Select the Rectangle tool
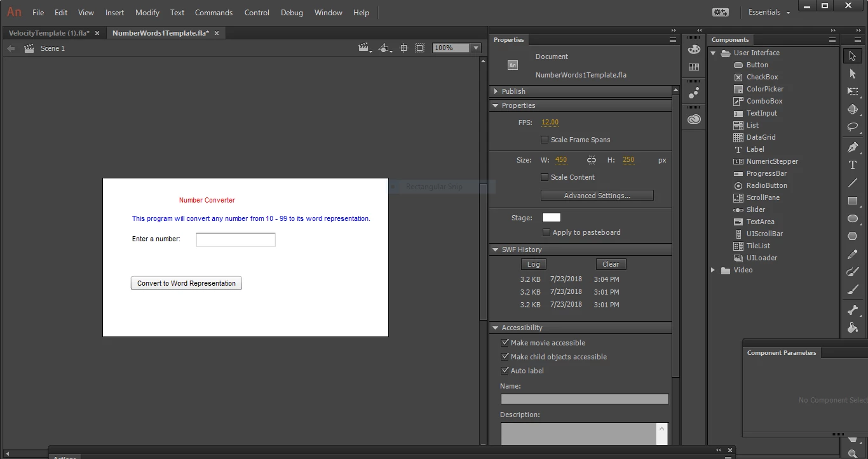 click(853, 201)
